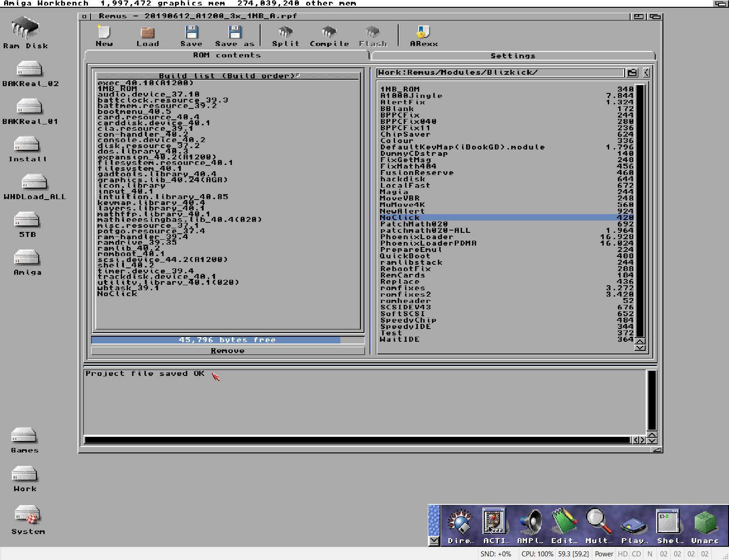The width and height of the screenshot is (729, 560).
Task: Switch to the Settings tab
Action: (x=513, y=56)
